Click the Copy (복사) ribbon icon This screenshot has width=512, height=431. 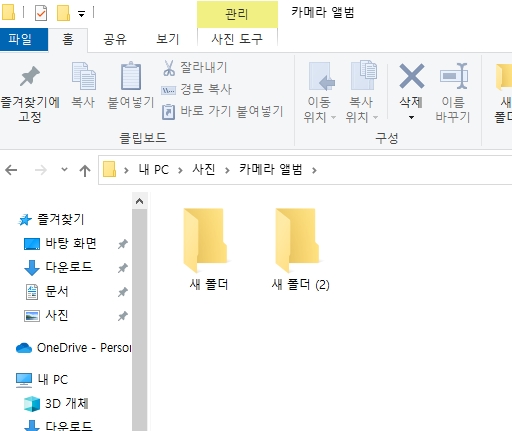84,76
